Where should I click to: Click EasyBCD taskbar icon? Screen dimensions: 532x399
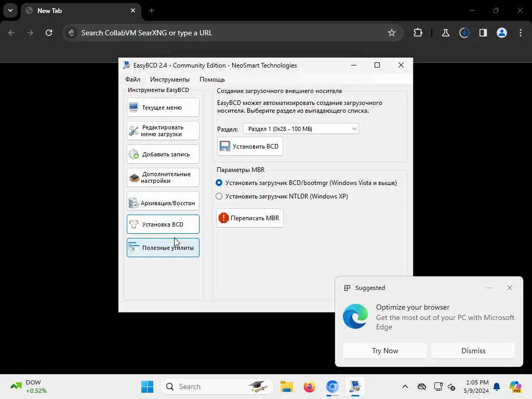click(355, 387)
